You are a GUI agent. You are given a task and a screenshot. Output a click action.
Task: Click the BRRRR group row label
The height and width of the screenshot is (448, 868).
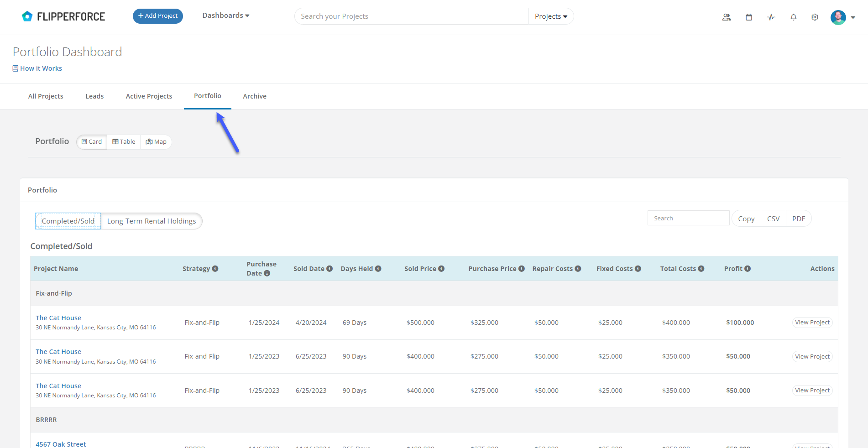(x=46, y=420)
